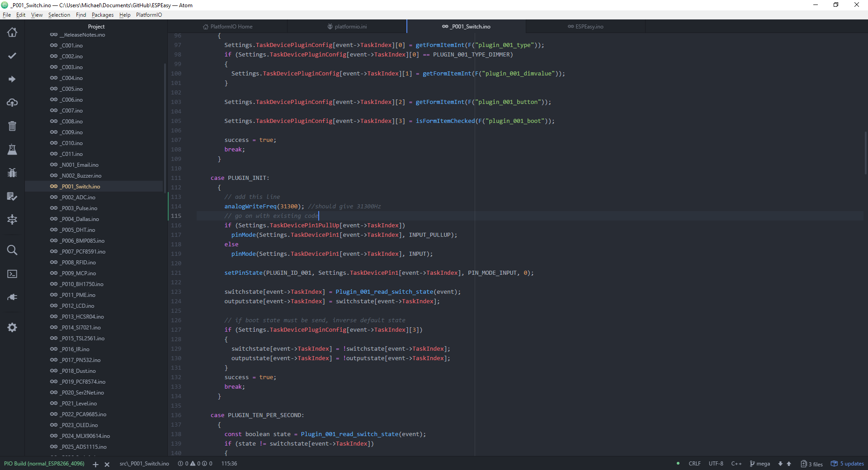Image resolution: width=868 pixels, height=470 pixels.
Task: Select the _P001_Switch.ino editor tab
Action: coord(466,27)
